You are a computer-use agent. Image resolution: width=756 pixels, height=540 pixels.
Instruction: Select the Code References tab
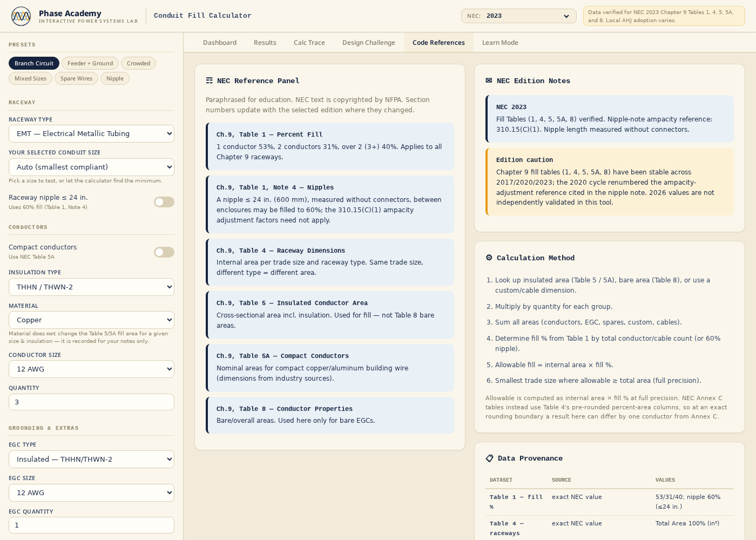click(438, 43)
